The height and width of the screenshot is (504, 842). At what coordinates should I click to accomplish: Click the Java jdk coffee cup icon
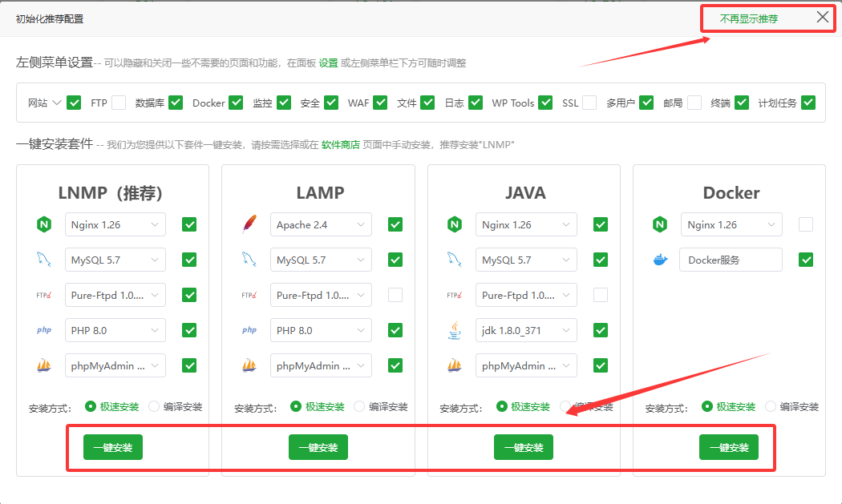pyautogui.click(x=455, y=330)
